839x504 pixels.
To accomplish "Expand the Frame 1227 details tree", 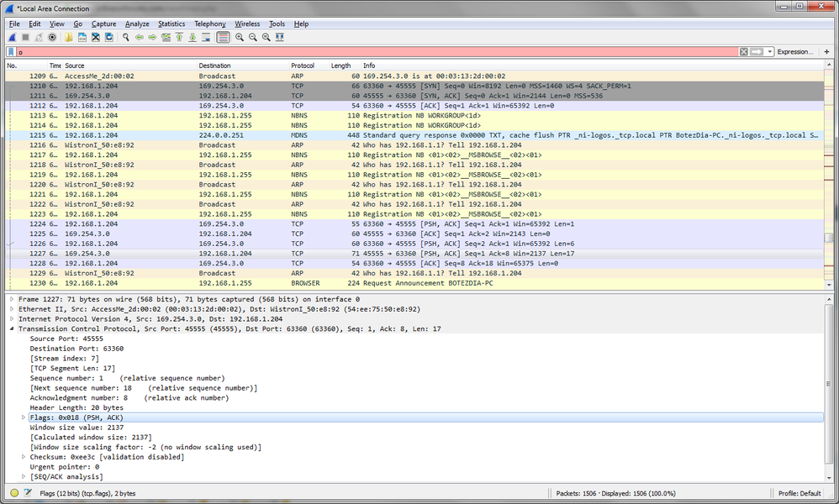I will 12,299.
